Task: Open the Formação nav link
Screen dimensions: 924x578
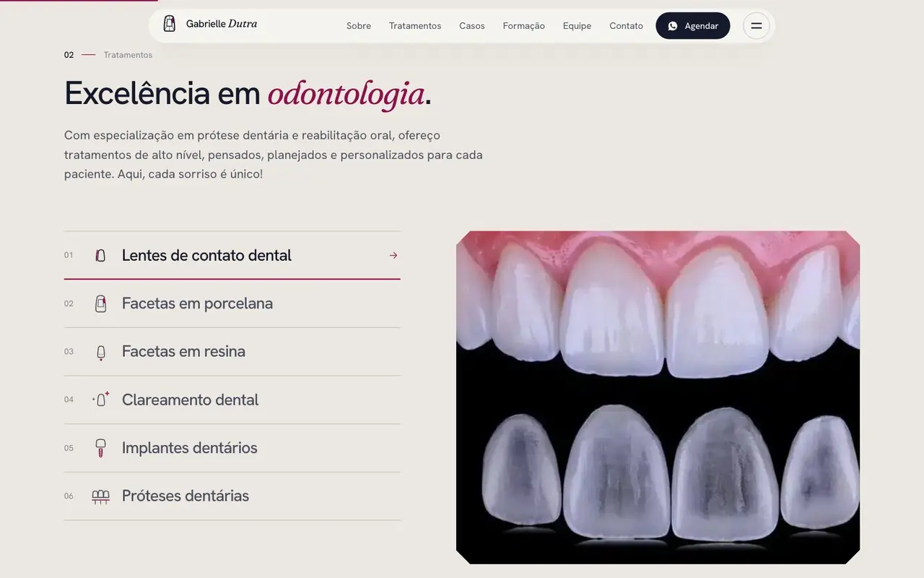Action: tap(524, 26)
